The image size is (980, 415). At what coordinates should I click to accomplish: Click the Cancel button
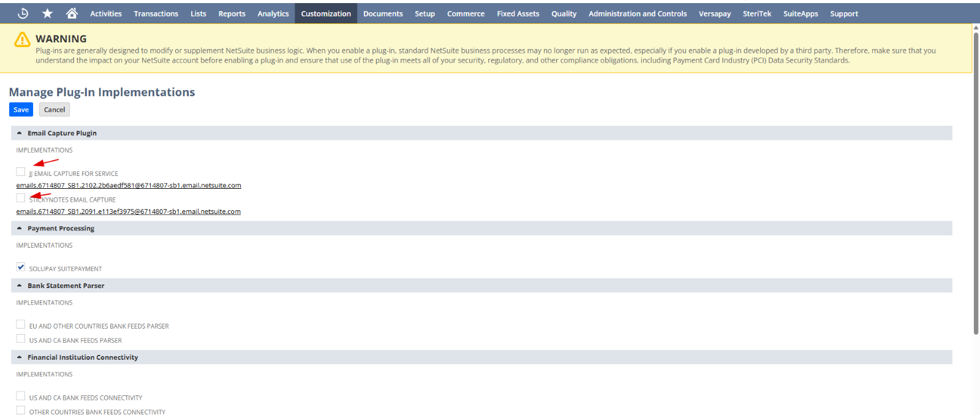click(55, 110)
